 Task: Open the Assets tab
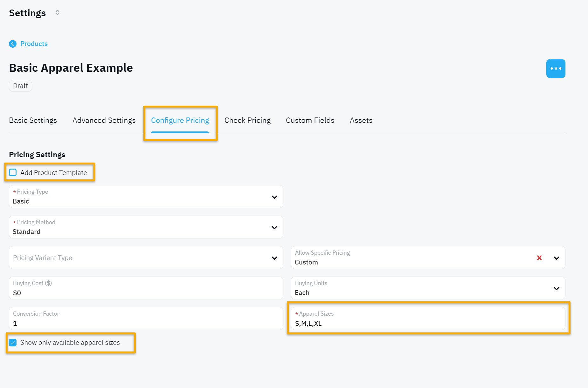361,120
